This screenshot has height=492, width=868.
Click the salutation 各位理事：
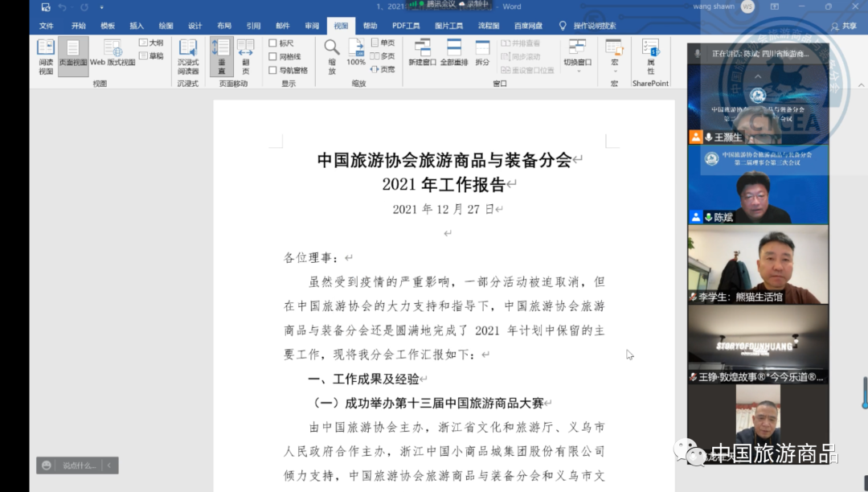click(x=313, y=257)
